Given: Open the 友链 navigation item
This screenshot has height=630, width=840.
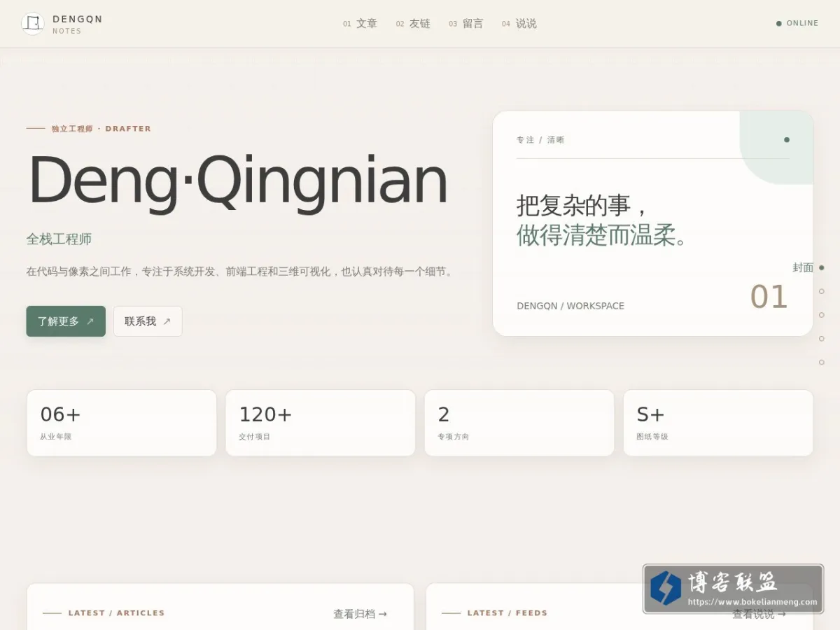Looking at the screenshot, I should pos(413,24).
